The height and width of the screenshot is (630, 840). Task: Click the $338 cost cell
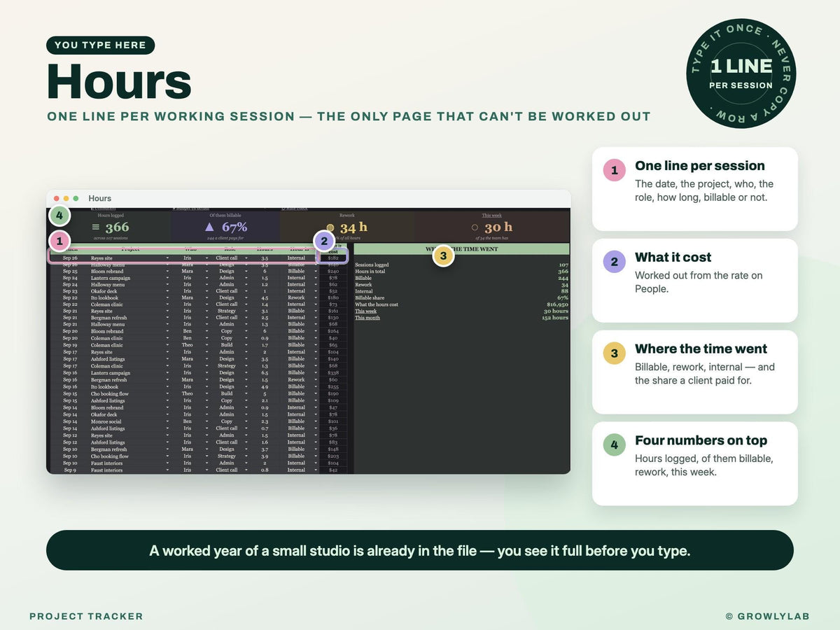coord(333,373)
